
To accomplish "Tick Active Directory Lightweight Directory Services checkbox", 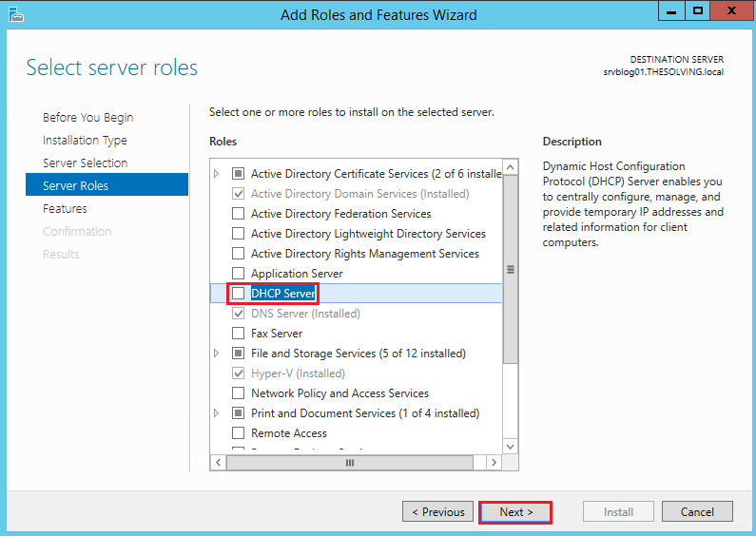I will tap(238, 233).
